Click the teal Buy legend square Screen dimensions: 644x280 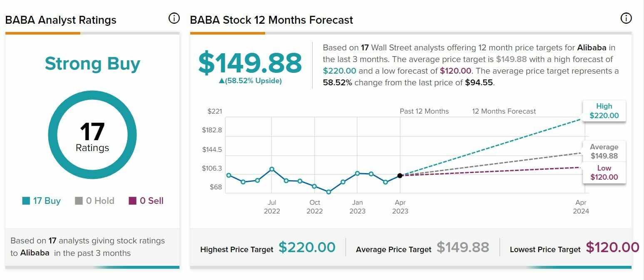(x=26, y=201)
